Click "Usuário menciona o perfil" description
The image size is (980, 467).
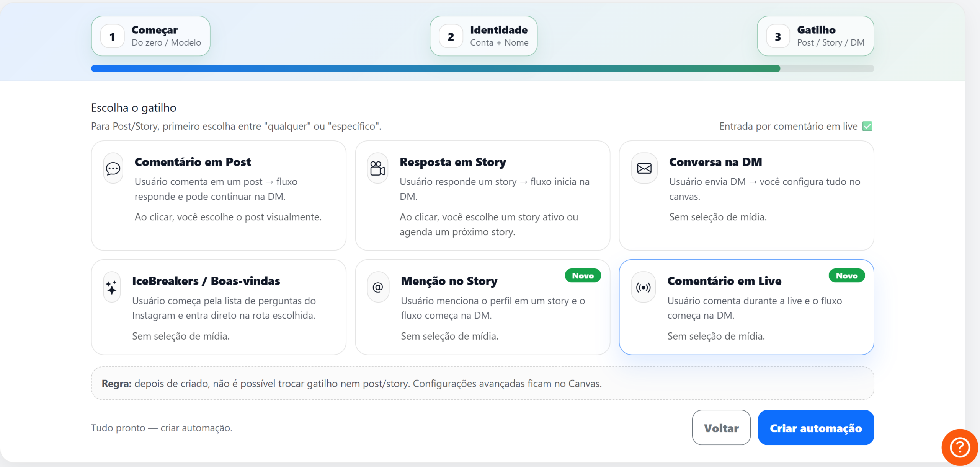point(493,308)
